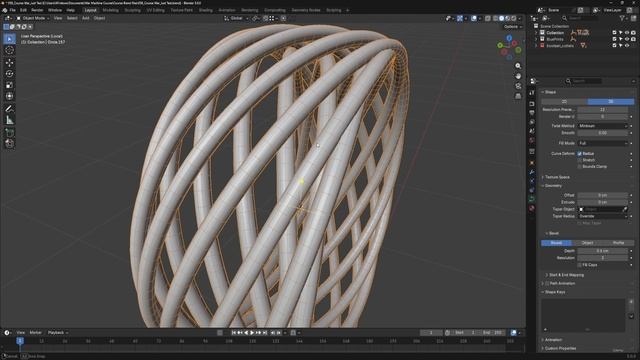This screenshot has width=640, height=360.
Task: Open the Output properties tab icon
Action: [532, 113]
